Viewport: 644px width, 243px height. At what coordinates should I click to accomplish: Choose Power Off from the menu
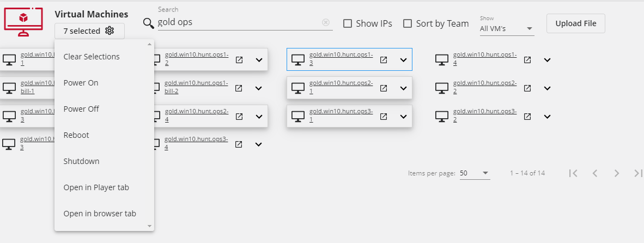point(81,109)
